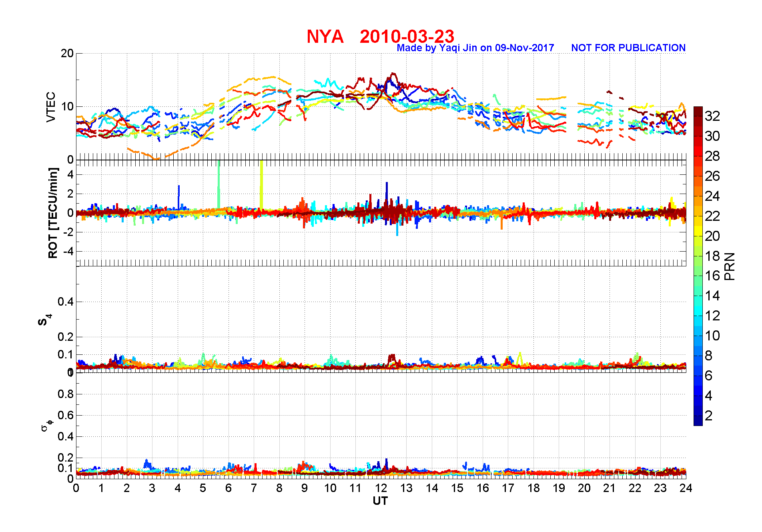Click the "NOT FOR PUBLICATION" notice
Image resolution: width=762 pixels, height=532 pixels.
(x=628, y=48)
